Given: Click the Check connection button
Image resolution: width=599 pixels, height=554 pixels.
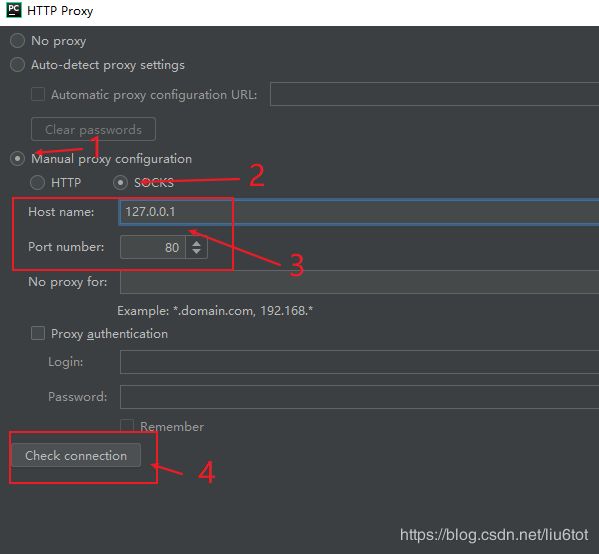Looking at the screenshot, I should (x=76, y=455).
